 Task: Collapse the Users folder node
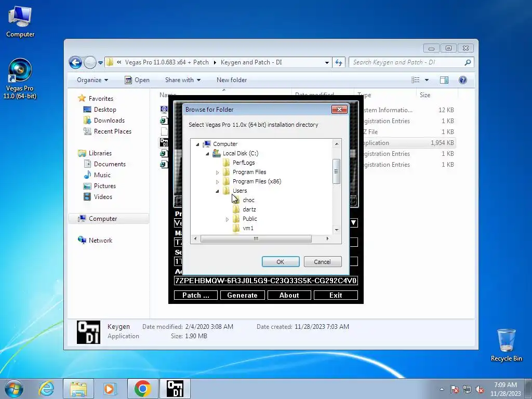(218, 191)
